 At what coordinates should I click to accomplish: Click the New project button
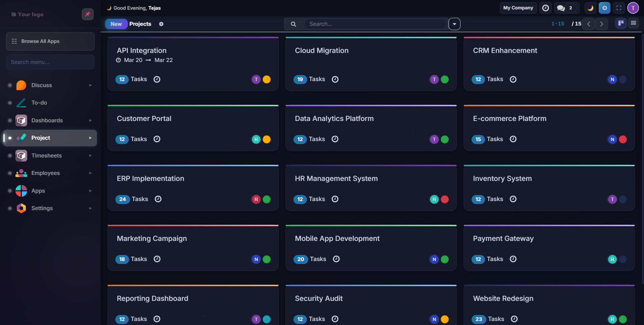pyautogui.click(x=116, y=24)
